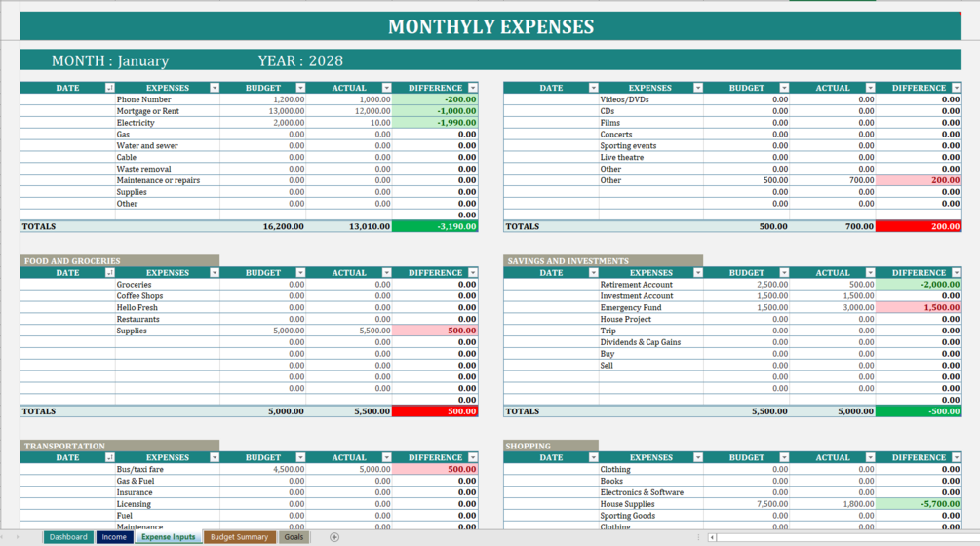
Task: Click the horizontal scrollbar left arrow
Action: [712, 537]
